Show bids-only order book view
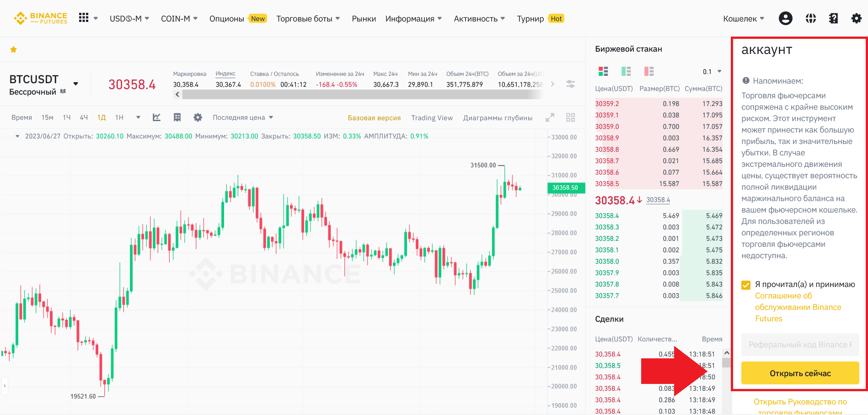The width and height of the screenshot is (868, 415). (626, 71)
